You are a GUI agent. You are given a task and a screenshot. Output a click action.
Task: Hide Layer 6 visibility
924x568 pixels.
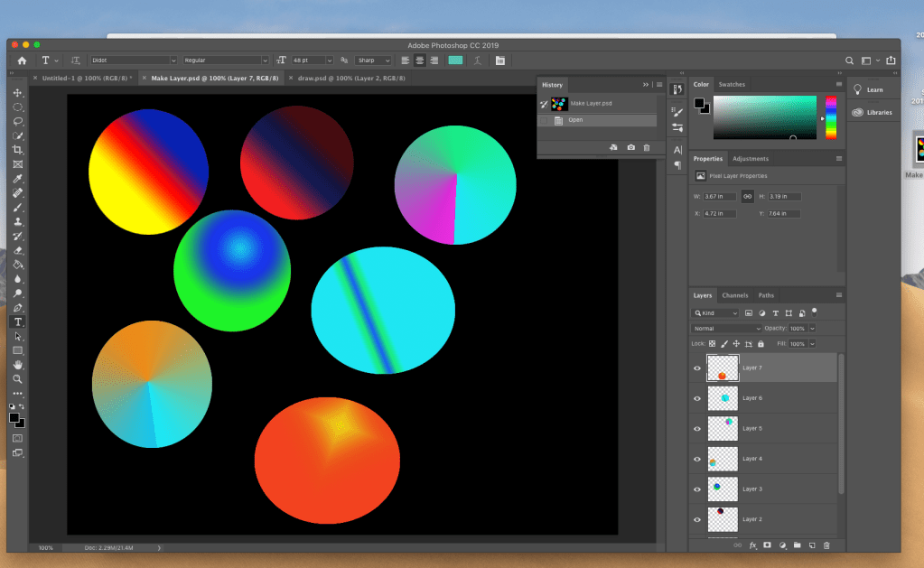coord(697,398)
